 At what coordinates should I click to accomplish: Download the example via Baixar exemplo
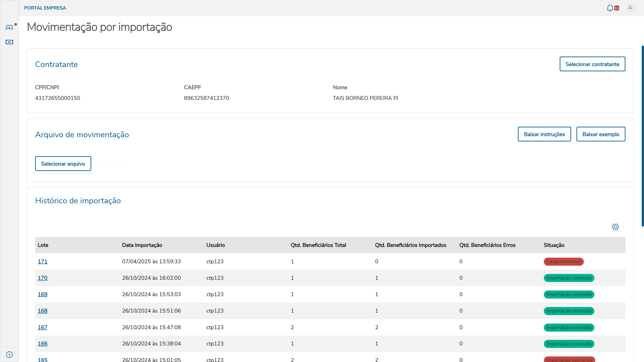[601, 134]
